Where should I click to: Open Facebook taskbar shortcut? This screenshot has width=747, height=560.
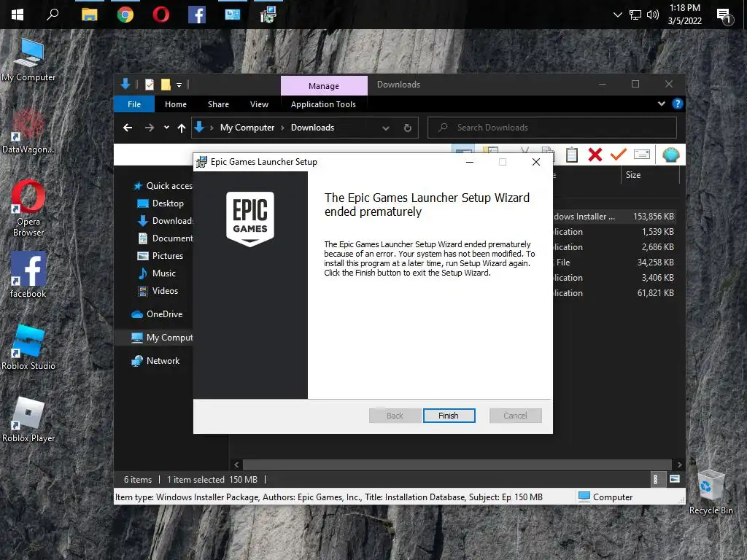(197, 15)
